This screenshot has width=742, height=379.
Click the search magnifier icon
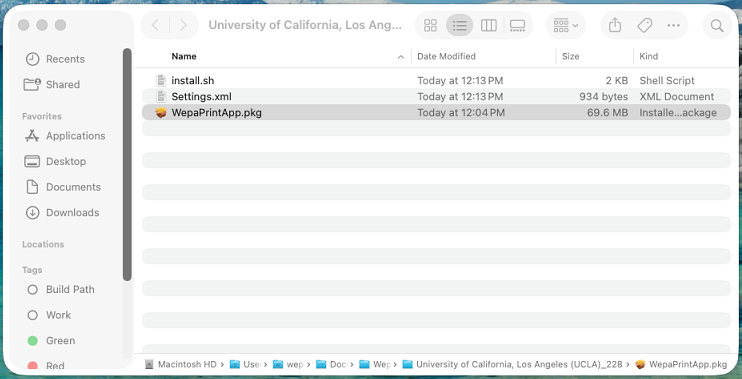tap(717, 25)
